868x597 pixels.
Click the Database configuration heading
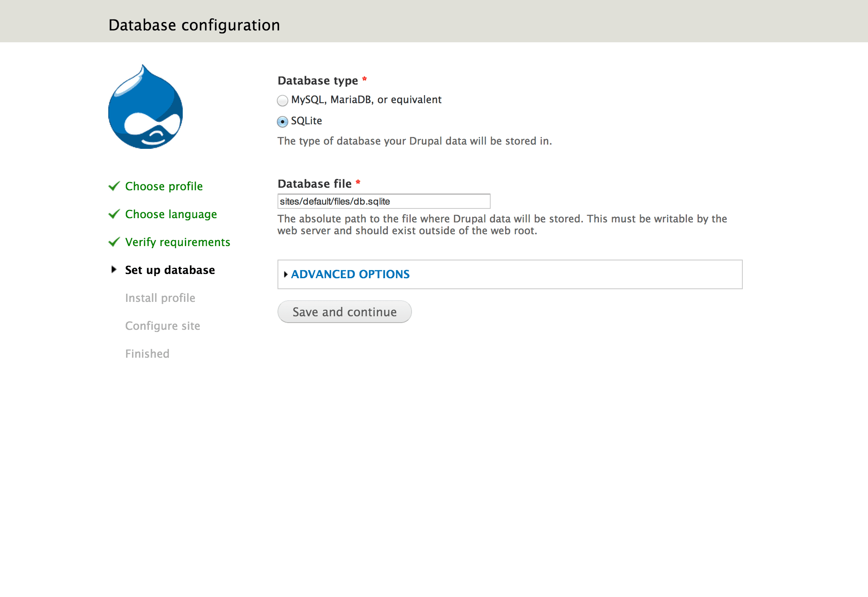point(194,25)
